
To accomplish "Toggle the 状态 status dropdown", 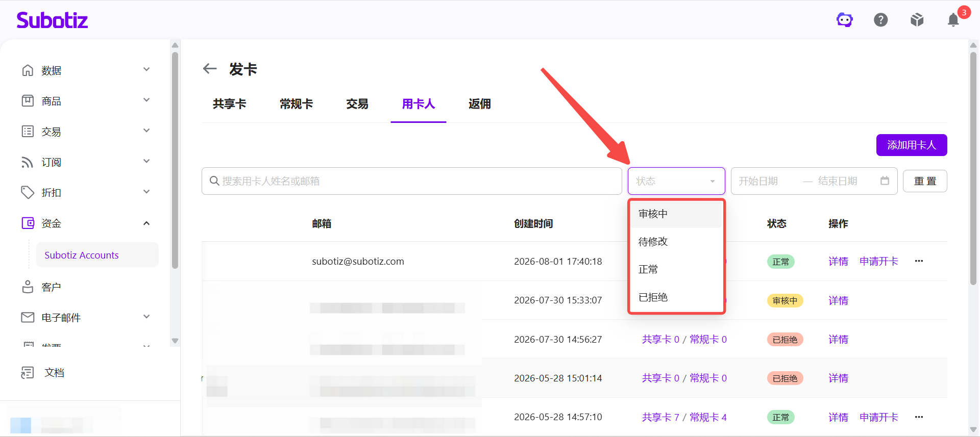I will [676, 181].
